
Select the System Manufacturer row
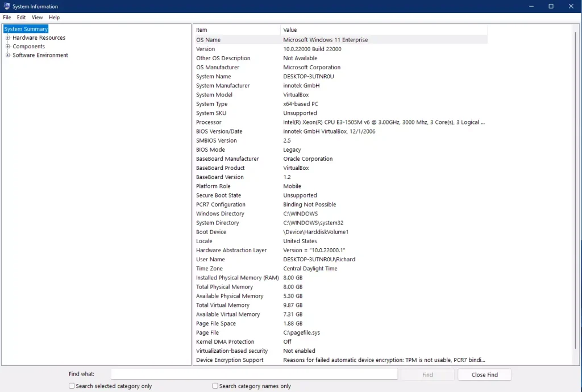coord(341,86)
